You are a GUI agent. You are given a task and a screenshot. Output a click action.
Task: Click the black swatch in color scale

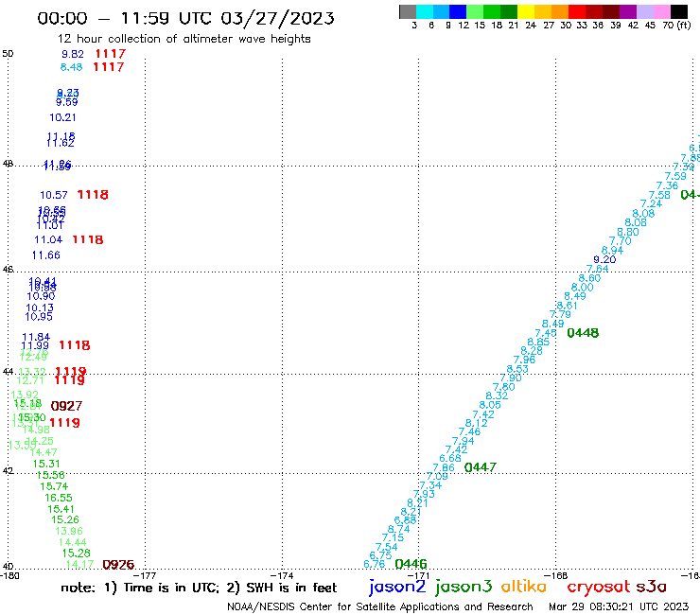click(679, 11)
